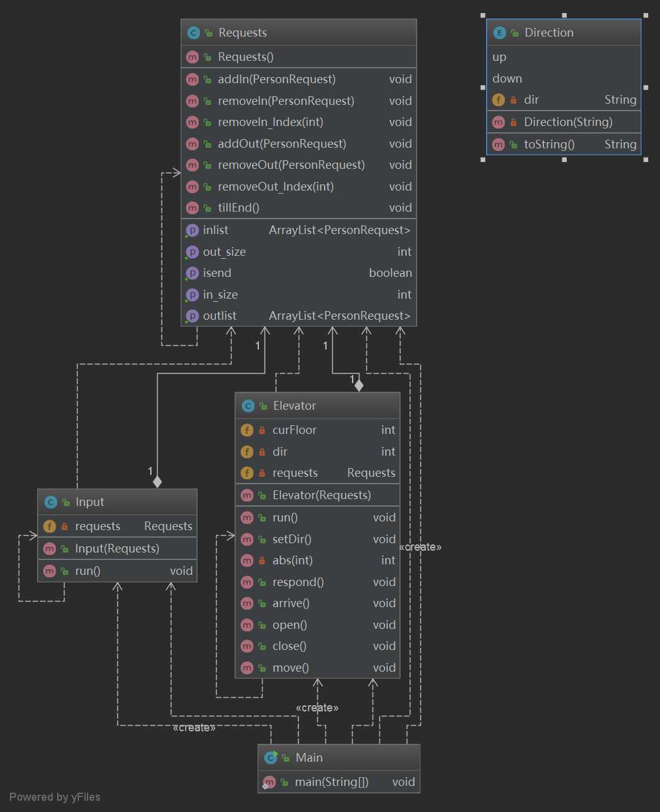The width and height of the screenshot is (660, 812).
Task: Click the main(String[]) method in Main
Action: [x=332, y=782]
